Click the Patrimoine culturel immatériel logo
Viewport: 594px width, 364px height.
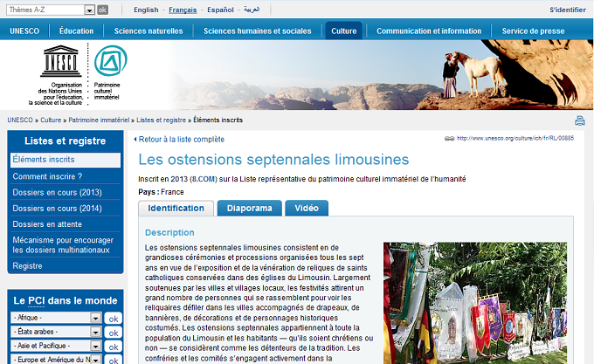click(111, 63)
